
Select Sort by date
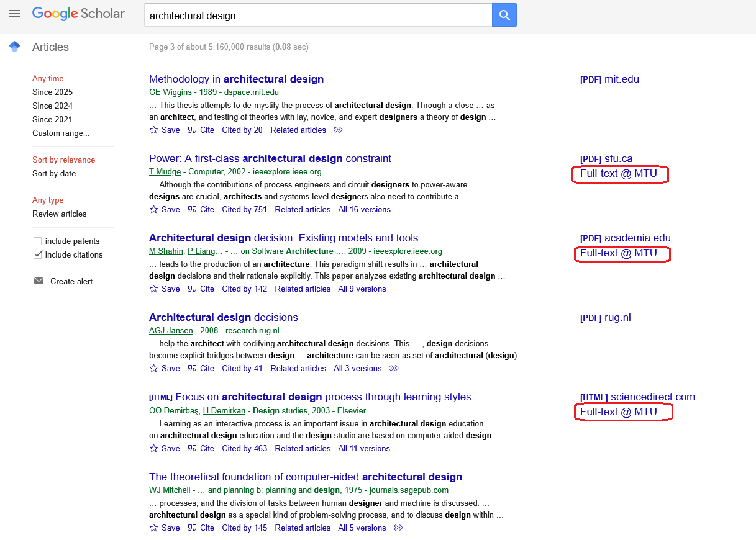pos(54,173)
